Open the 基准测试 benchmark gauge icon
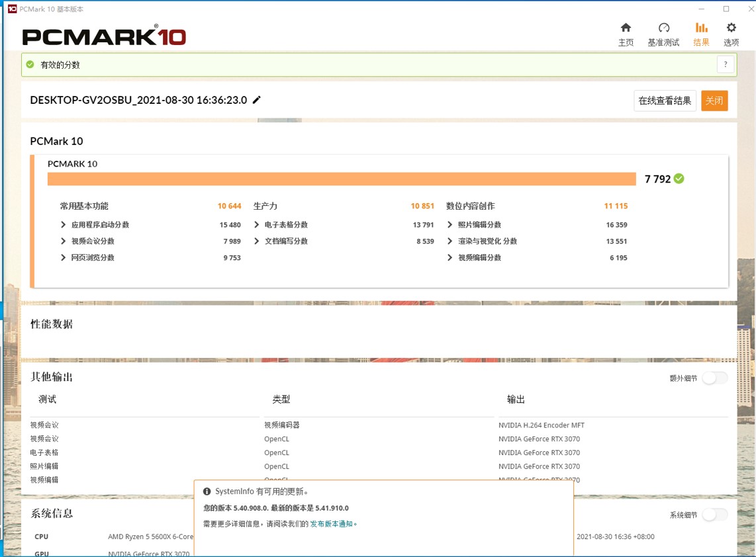Screen dimensions: 756x557 point(664,28)
